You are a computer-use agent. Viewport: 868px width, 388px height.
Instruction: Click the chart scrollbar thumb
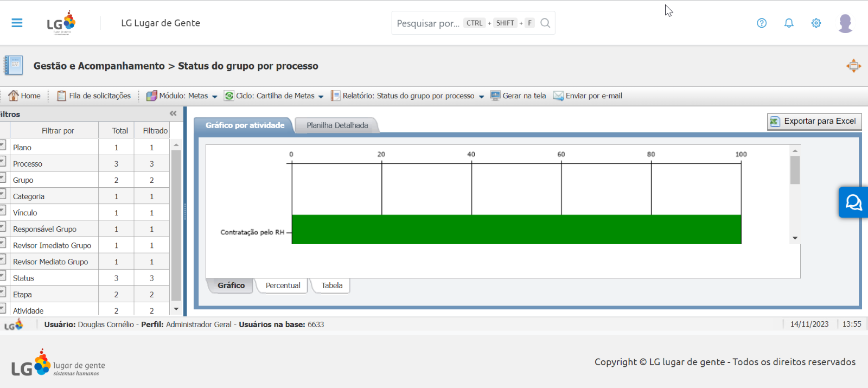click(x=795, y=170)
